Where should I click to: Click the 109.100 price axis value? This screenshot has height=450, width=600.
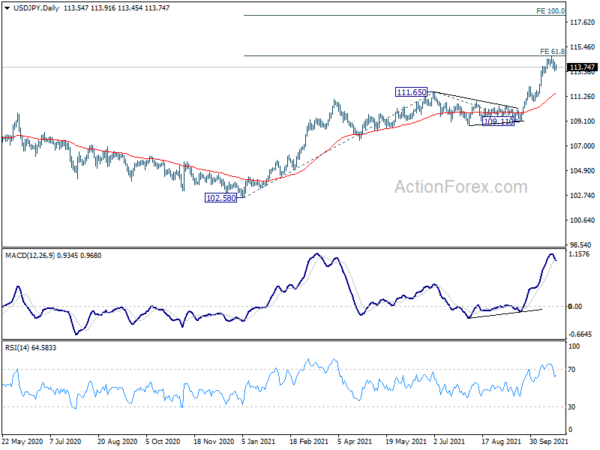[582, 121]
